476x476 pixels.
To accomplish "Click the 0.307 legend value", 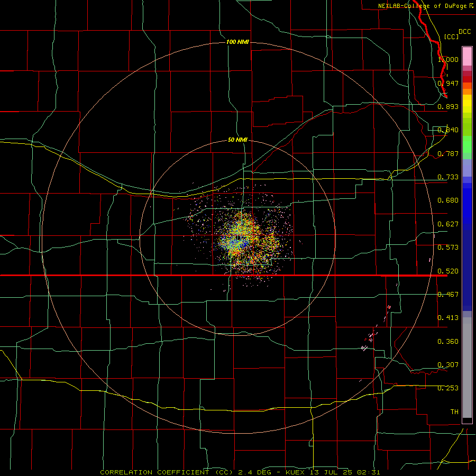I will point(448,364).
